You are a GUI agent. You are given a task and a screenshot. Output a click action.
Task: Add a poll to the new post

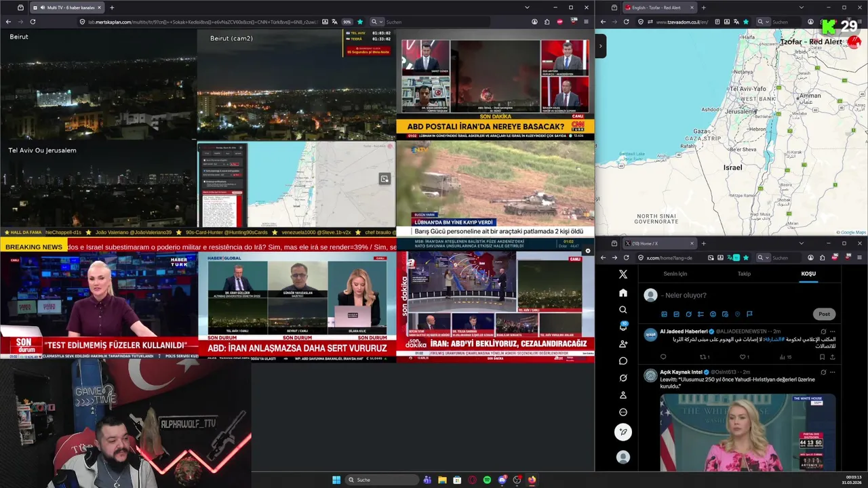click(701, 314)
